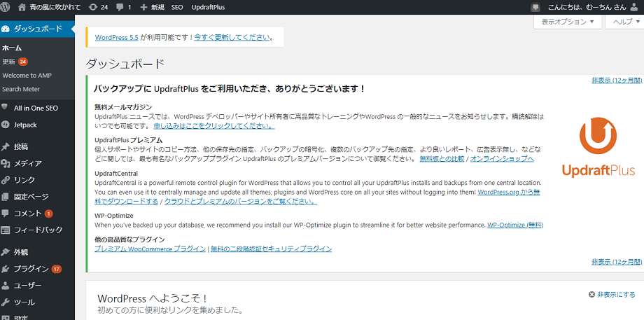Click the dashboard gauge icon in sidebar
This screenshot has height=320, width=644.
coord(6,29)
